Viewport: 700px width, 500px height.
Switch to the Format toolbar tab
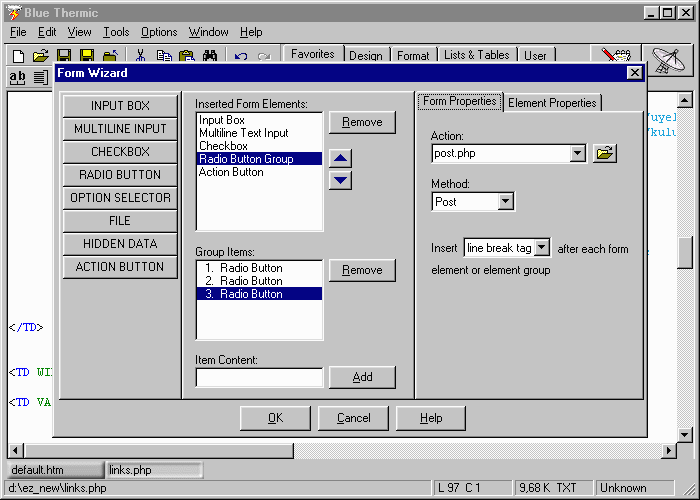[413, 56]
